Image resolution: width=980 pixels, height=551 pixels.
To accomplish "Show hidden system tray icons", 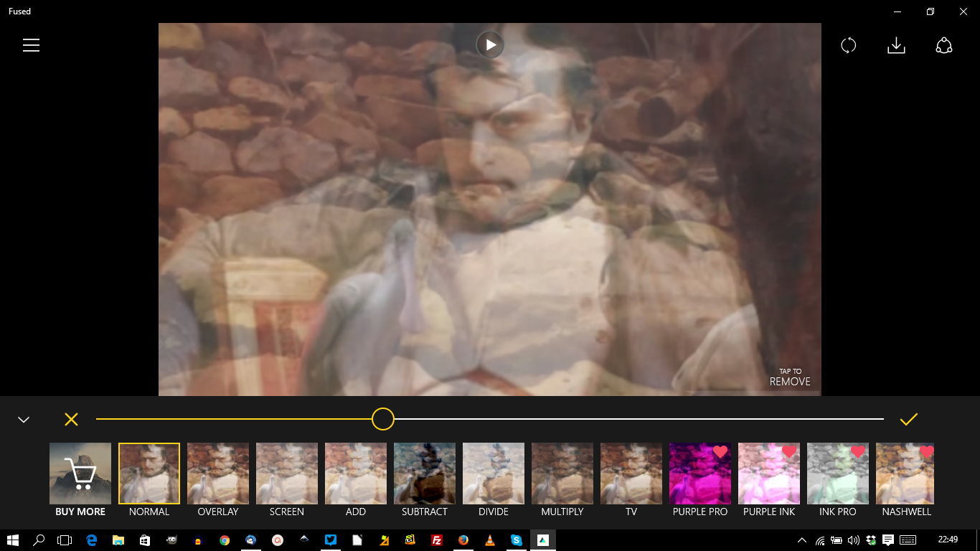I will tap(802, 540).
